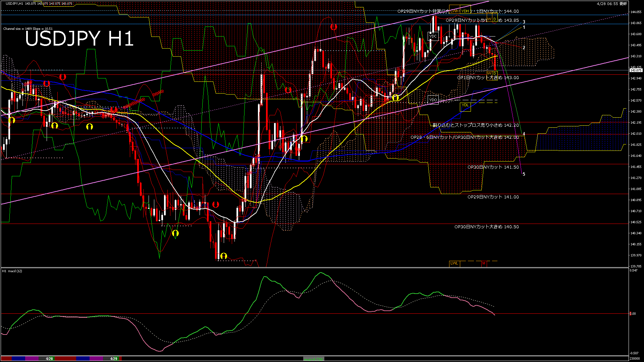The image size is (644, 362).
Task: Click the current price tag 143.075
Action: click(x=636, y=70)
